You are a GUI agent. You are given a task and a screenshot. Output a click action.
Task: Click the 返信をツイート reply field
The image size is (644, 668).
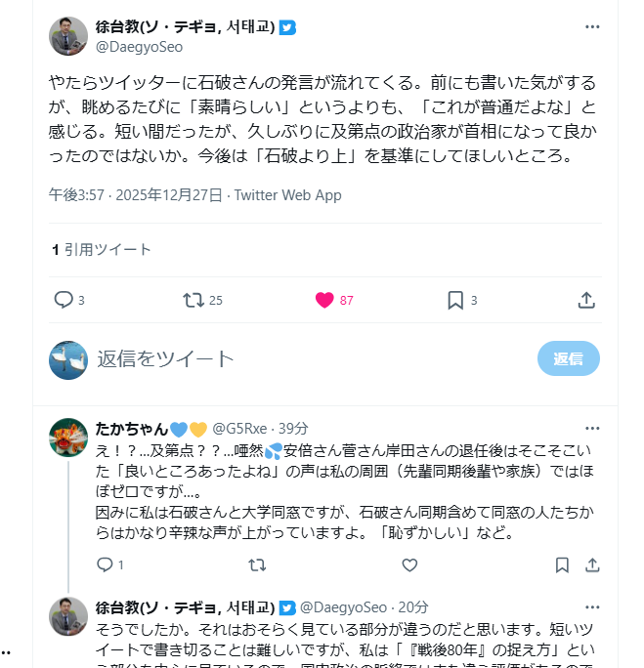293,358
